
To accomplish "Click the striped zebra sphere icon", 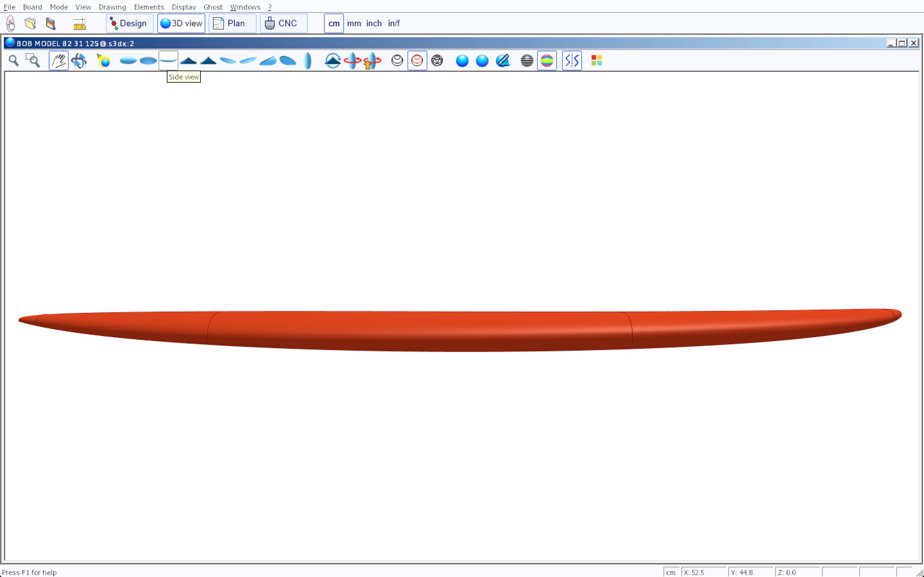I will pyautogui.click(x=527, y=61).
